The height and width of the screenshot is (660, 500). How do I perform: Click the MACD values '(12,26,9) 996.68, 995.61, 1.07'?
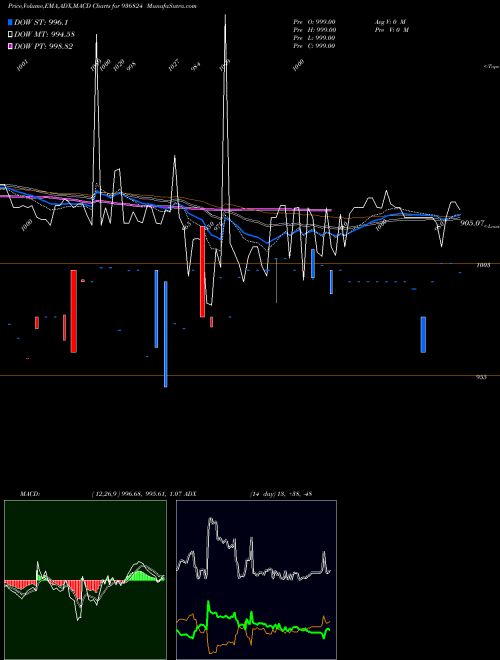pyautogui.click(x=136, y=494)
